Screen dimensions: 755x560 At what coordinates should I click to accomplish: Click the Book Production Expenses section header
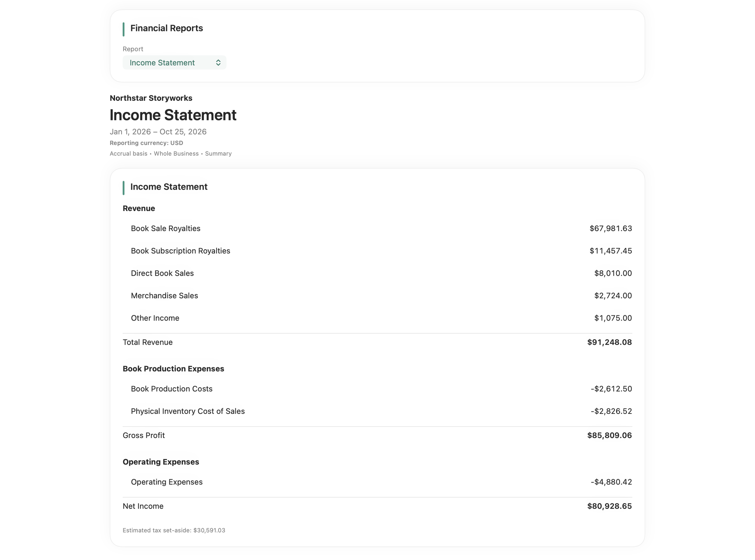tap(173, 369)
